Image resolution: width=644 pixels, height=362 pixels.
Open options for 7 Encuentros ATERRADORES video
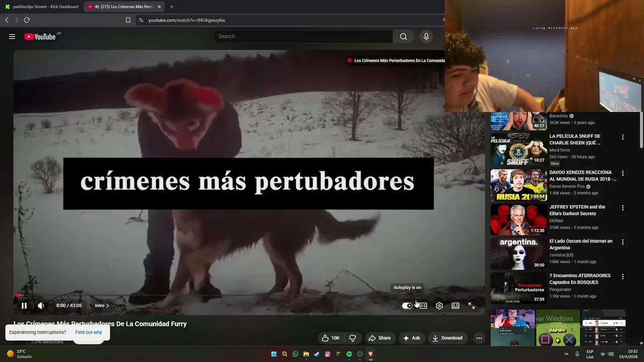623,277
